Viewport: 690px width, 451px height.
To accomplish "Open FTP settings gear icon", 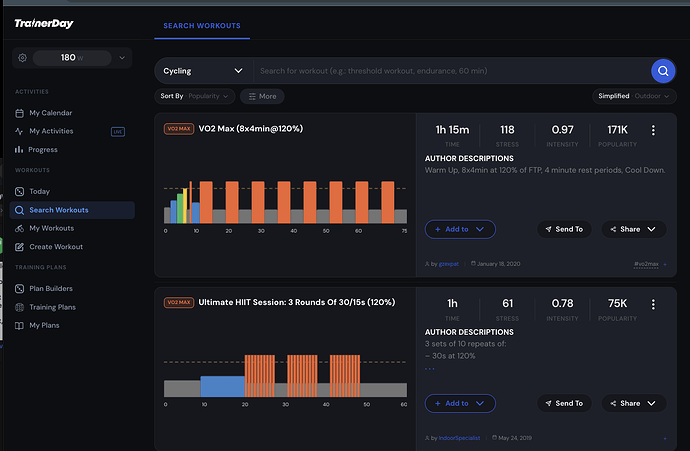I will pyautogui.click(x=22, y=58).
